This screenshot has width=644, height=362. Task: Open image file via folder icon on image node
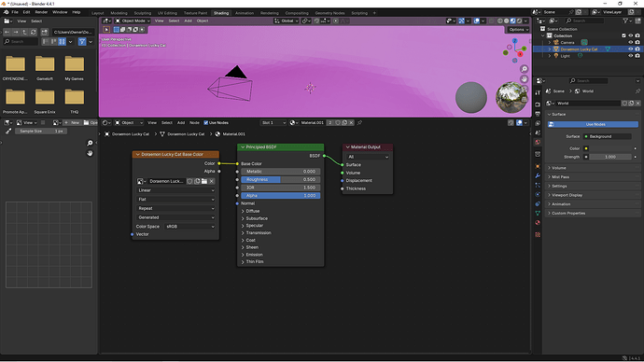point(204,181)
